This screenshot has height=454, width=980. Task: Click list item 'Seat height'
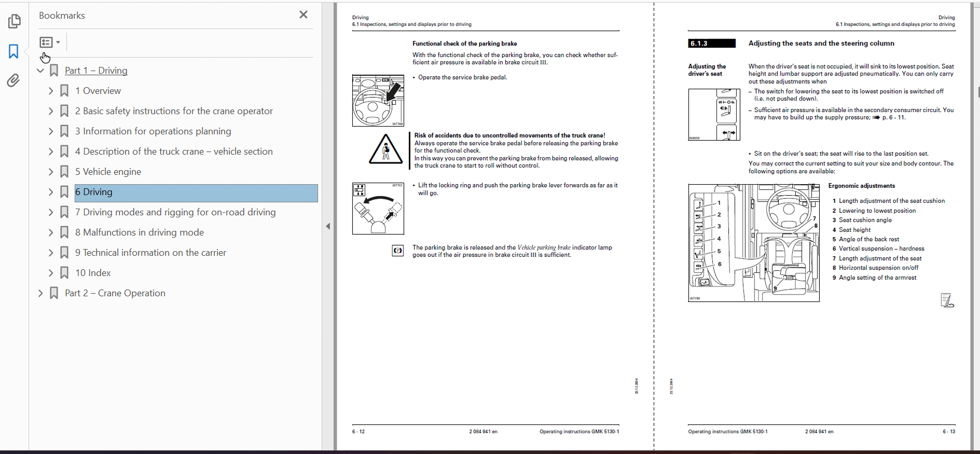point(855,230)
